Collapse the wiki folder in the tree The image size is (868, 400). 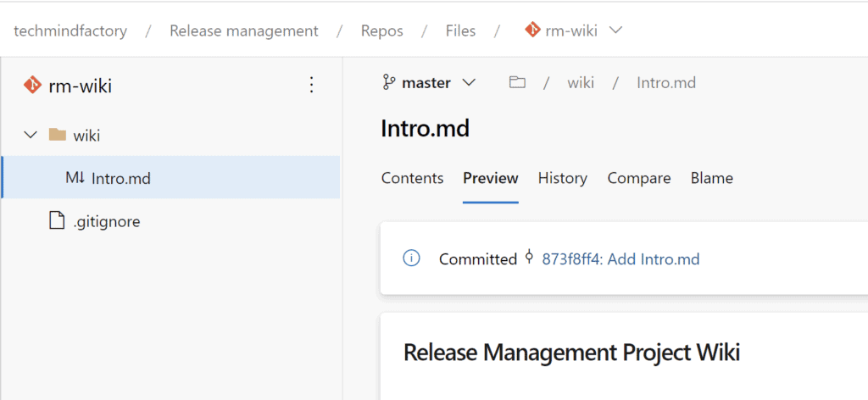[31, 135]
